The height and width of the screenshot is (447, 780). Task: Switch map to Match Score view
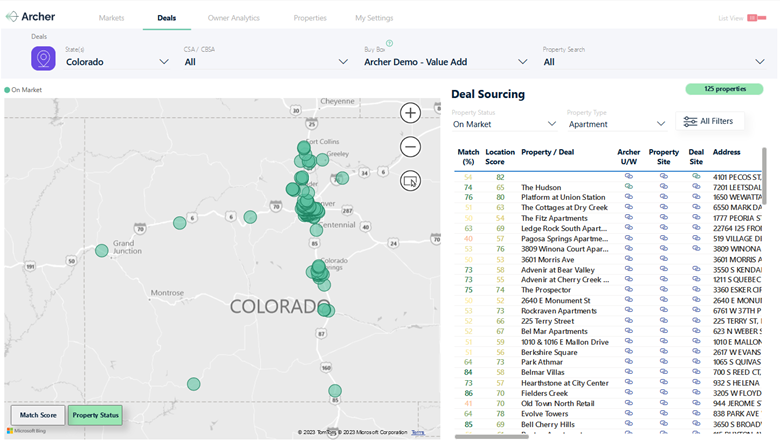(x=38, y=415)
